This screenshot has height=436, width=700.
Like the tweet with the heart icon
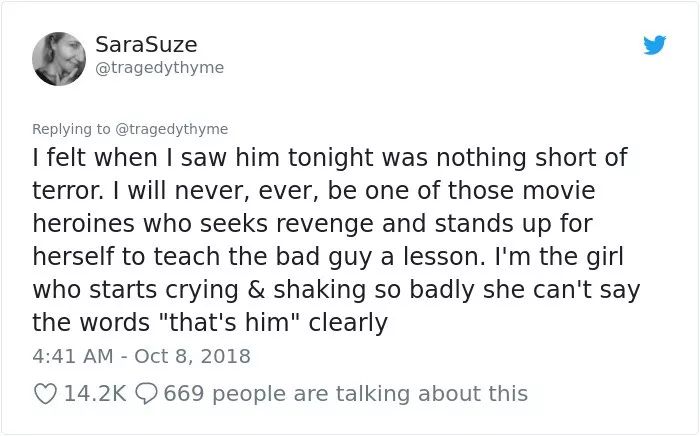point(46,394)
